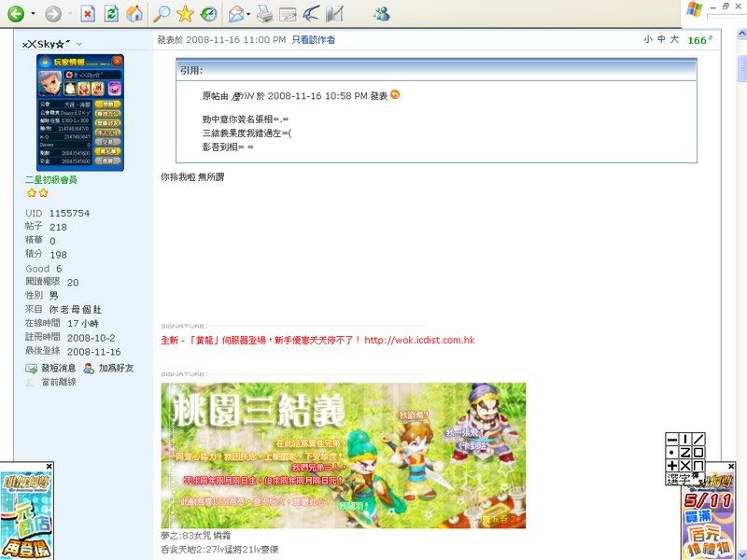The image size is (747, 560).
Task: Click the 發短消息 envelope icon
Action: pyautogui.click(x=32, y=368)
